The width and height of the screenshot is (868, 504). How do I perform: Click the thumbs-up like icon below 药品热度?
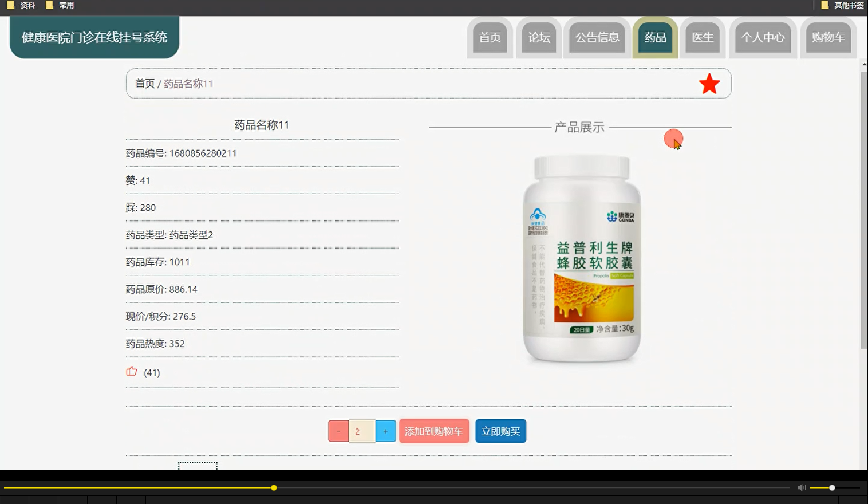coord(132,371)
